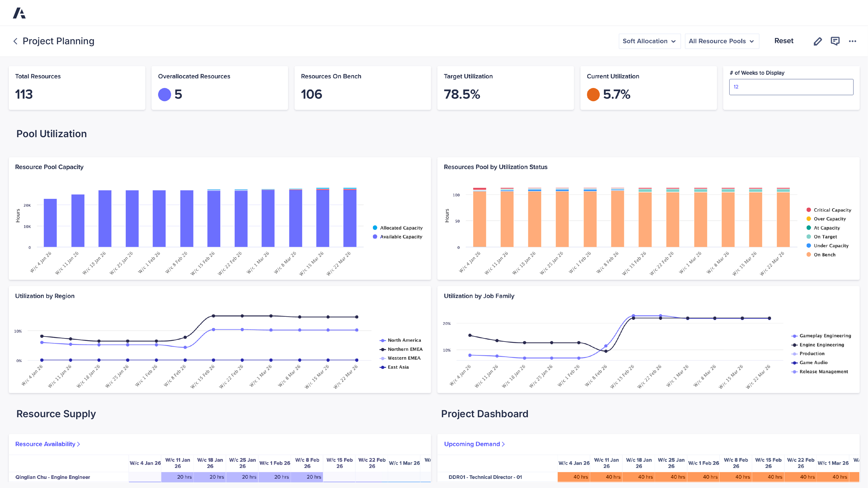Open the edit pencil icon

click(818, 41)
